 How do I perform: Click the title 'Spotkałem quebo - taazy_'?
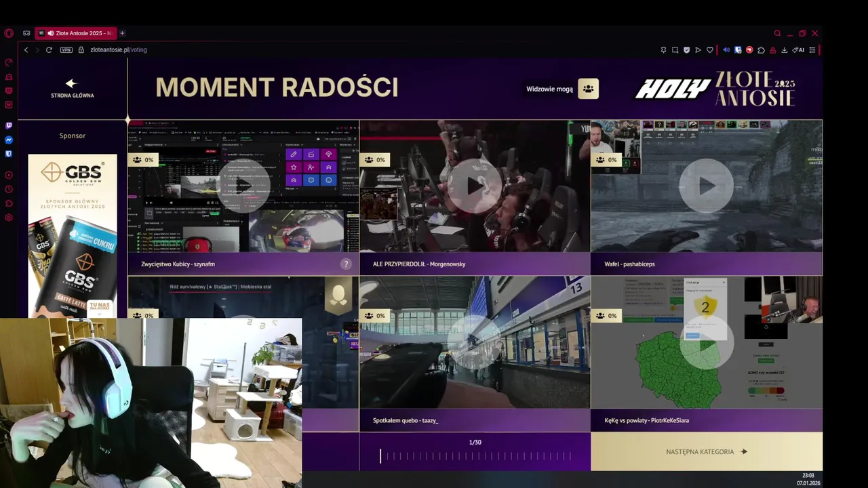[x=406, y=420]
